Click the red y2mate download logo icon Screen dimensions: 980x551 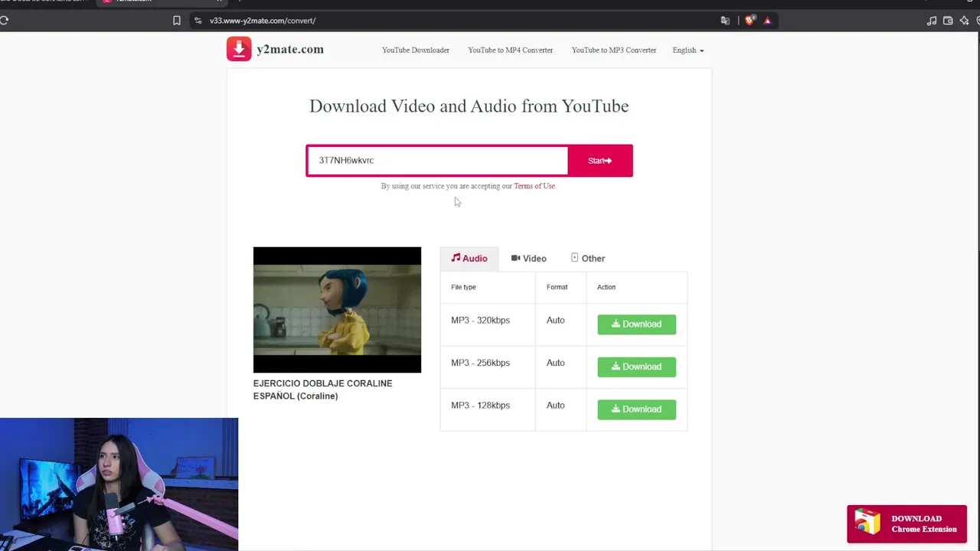pos(239,49)
